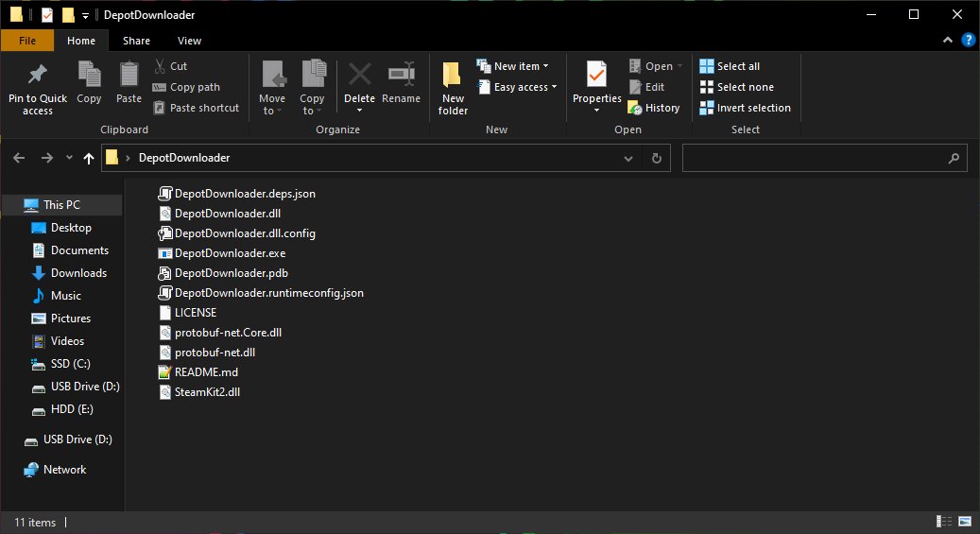Click the title bar properties checkmark icon
Screen dimensions: 980x534
(47, 15)
